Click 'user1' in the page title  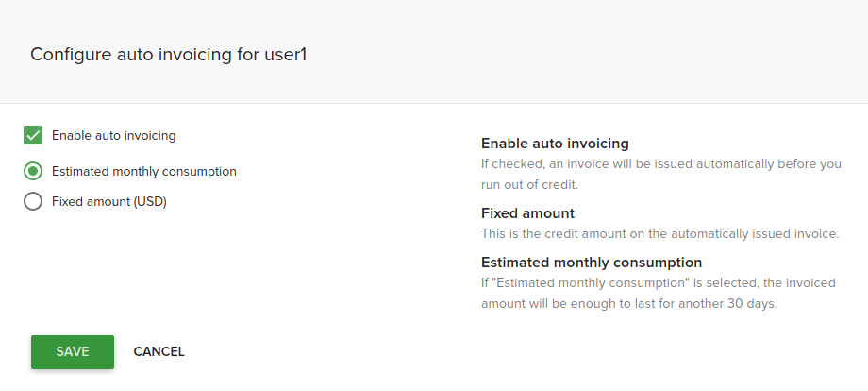tap(286, 54)
